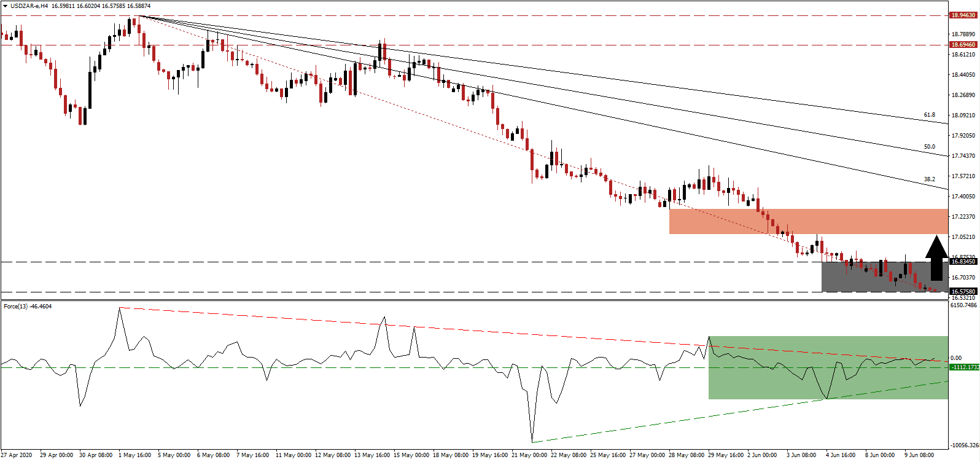Select the 61.8 Fibonacci fan label
This screenshot has width=980, height=462.
pyautogui.click(x=930, y=115)
